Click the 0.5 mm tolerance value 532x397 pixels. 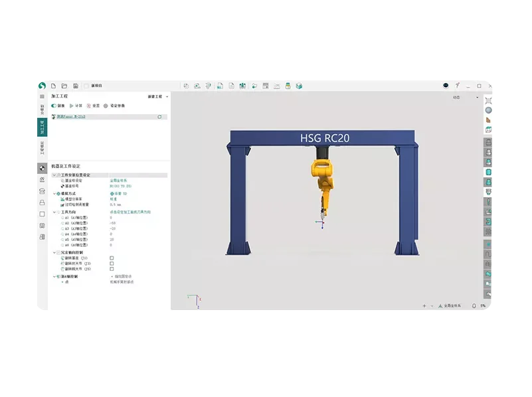click(x=116, y=204)
